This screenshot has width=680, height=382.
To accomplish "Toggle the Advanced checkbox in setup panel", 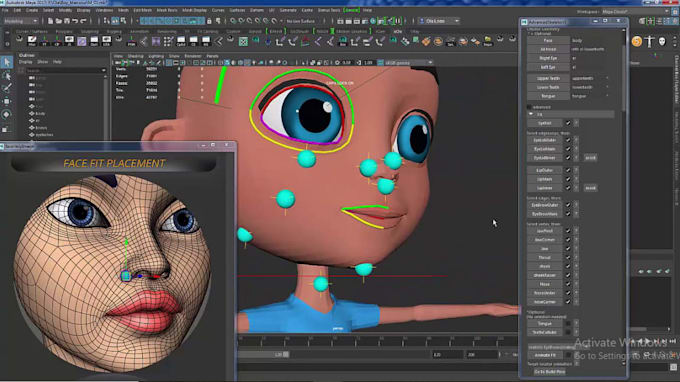I will click(529, 107).
